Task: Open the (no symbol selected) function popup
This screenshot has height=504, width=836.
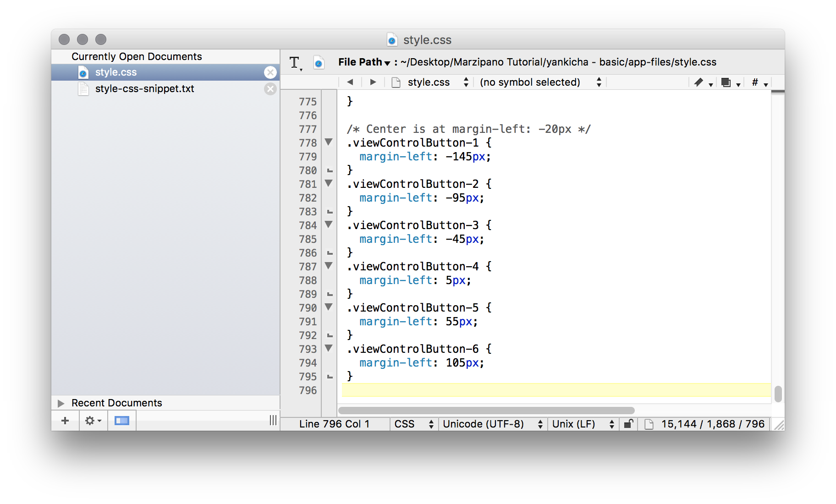Action: coord(541,82)
